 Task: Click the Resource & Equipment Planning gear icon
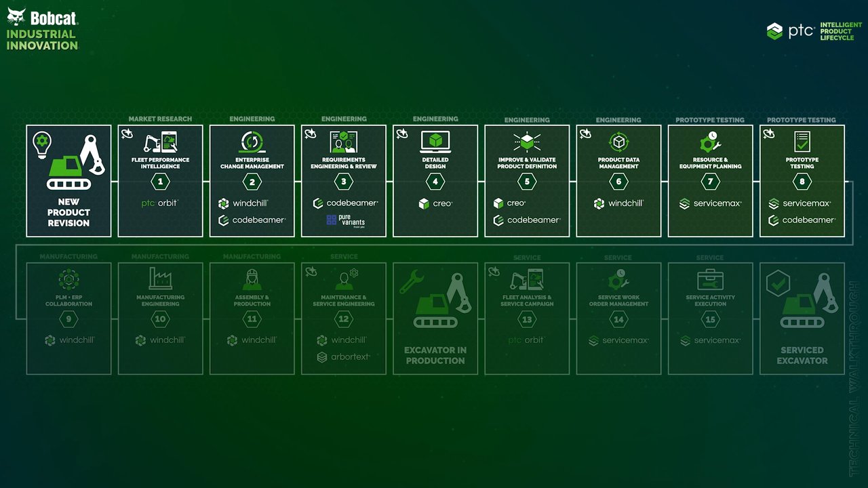710,142
